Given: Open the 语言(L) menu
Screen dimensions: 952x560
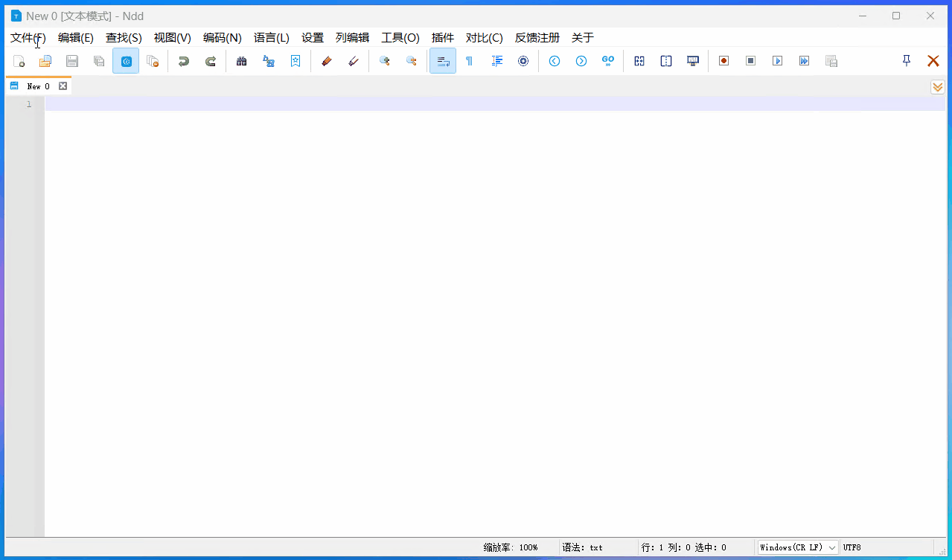Looking at the screenshot, I should pyautogui.click(x=272, y=38).
